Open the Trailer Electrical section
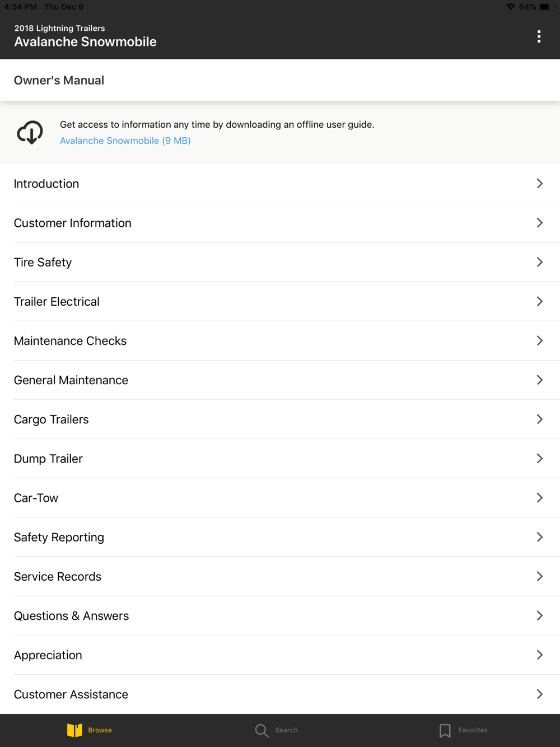The width and height of the screenshot is (560, 747). point(57,302)
